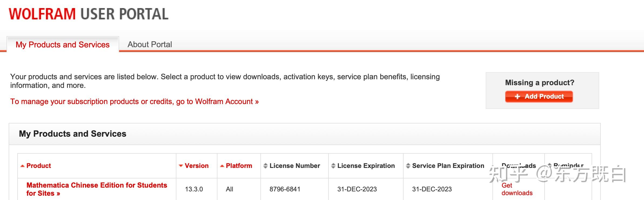This screenshot has height=200, width=644.
Task: Click the Reminder column sort icon
Action: (549, 165)
